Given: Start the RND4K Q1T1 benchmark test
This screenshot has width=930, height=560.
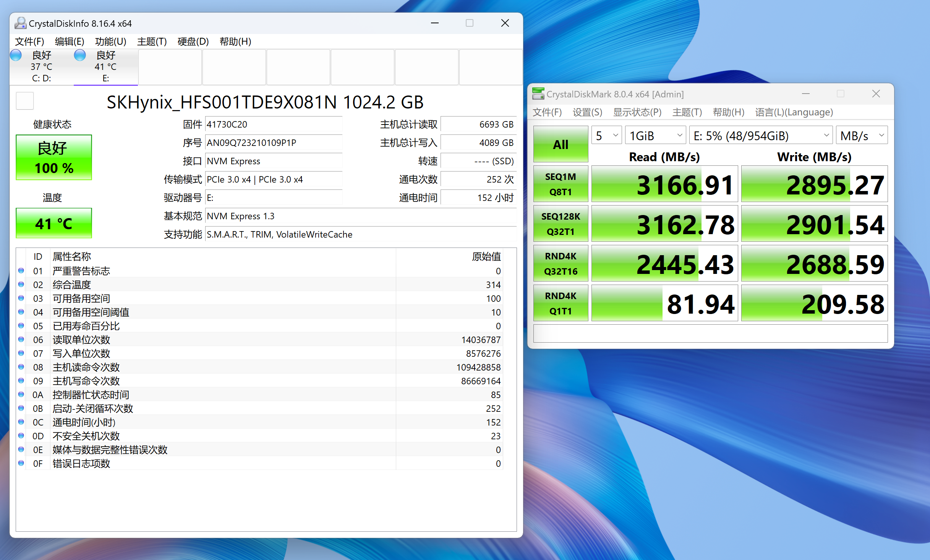Looking at the screenshot, I should [x=560, y=303].
